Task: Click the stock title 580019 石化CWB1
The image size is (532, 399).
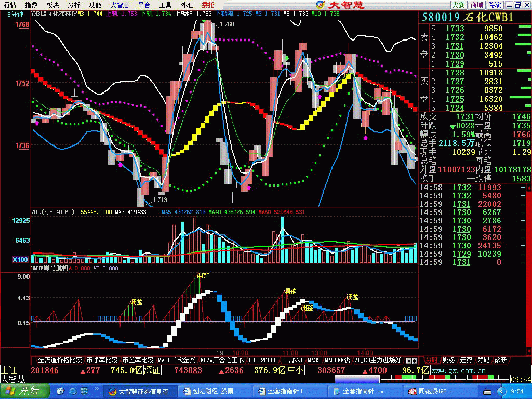Action: 468,17
